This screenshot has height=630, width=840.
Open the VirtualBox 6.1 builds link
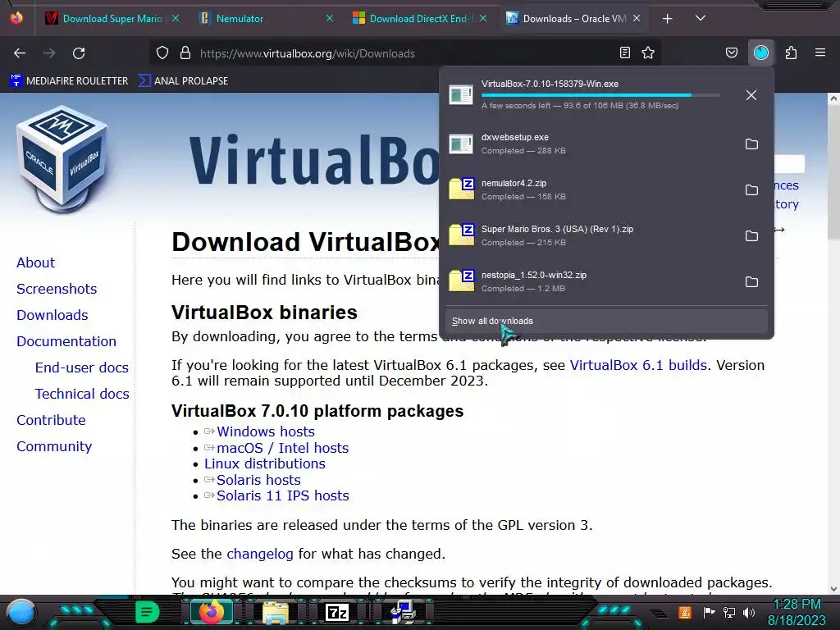638,365
